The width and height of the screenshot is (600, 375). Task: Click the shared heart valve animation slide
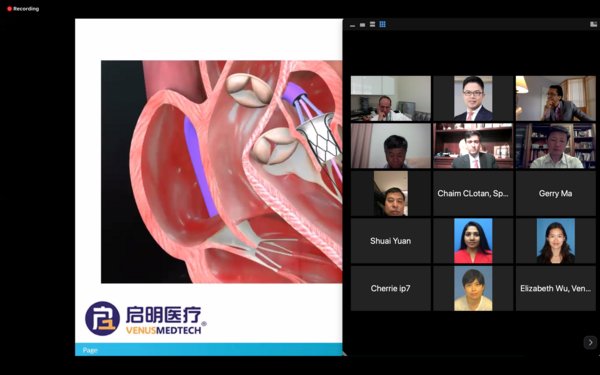pyautogui.click(x=222, y=172)
